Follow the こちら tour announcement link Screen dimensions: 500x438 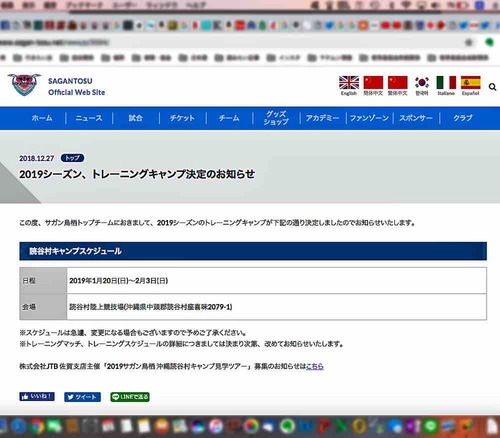[x=315, y=366]
